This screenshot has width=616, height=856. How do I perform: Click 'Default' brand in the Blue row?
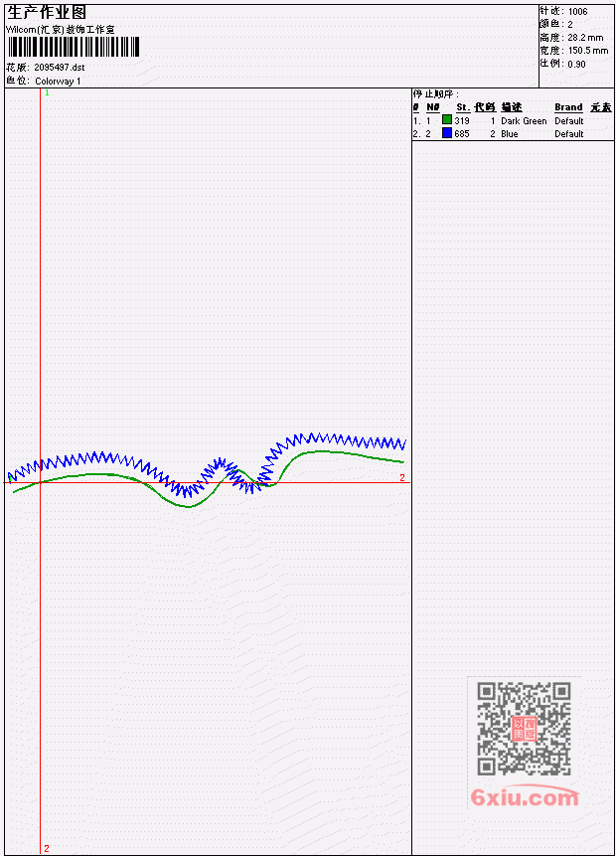[569, 134]
